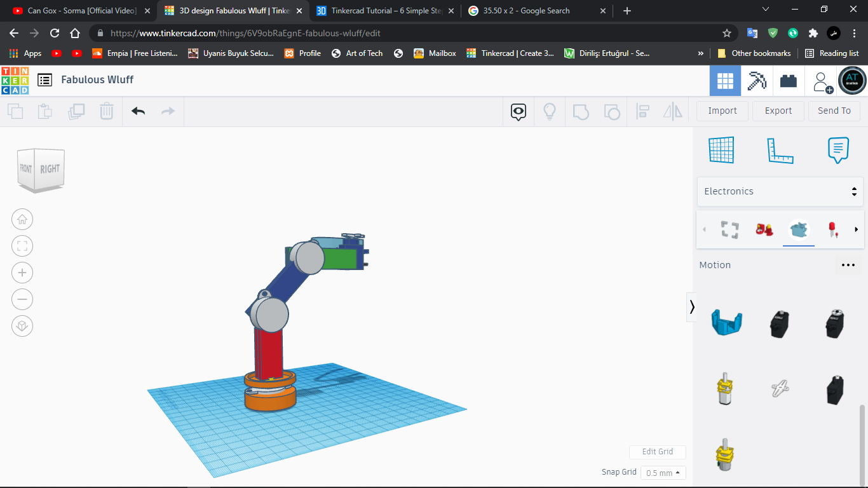Toggle perspective view with the camera icon
The width and height of the screenshot is (868, 488).
pos(22,326)
